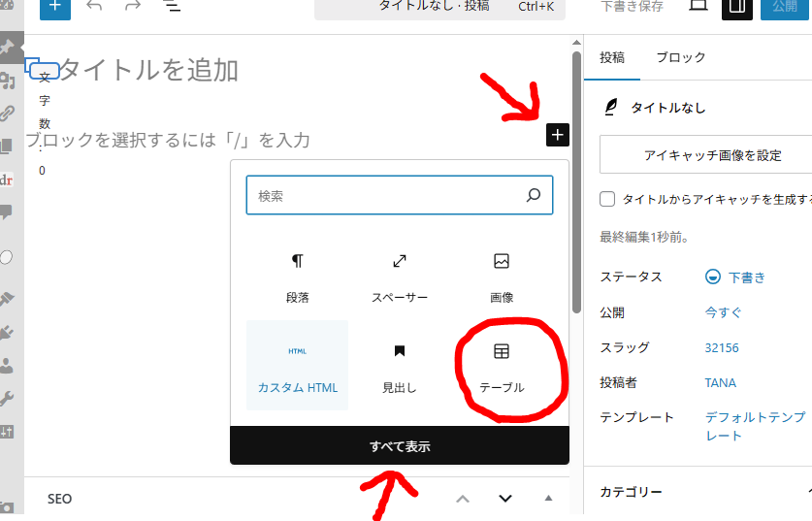Undo the last edit
This screenshot has width=812, height=521.
point(94,7)
